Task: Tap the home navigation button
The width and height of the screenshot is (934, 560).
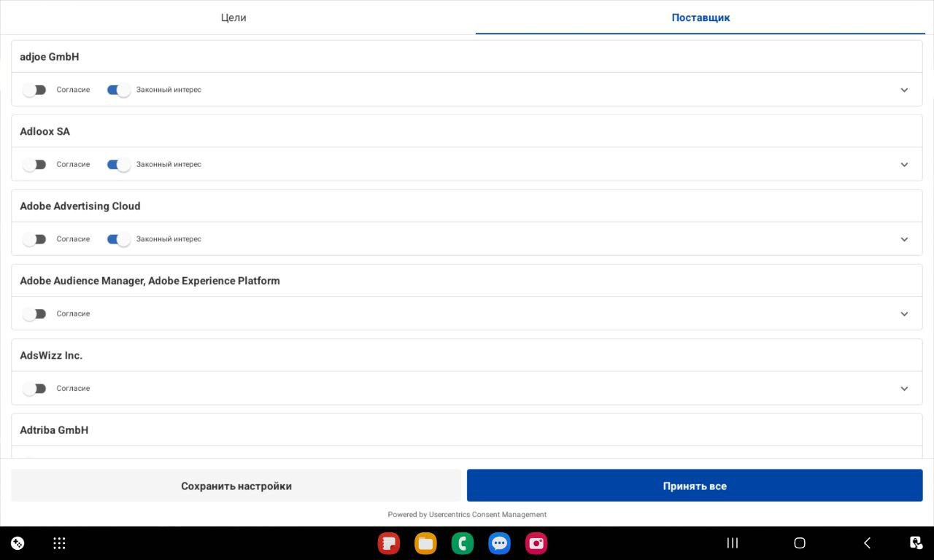Action: [x=800, y=543]
